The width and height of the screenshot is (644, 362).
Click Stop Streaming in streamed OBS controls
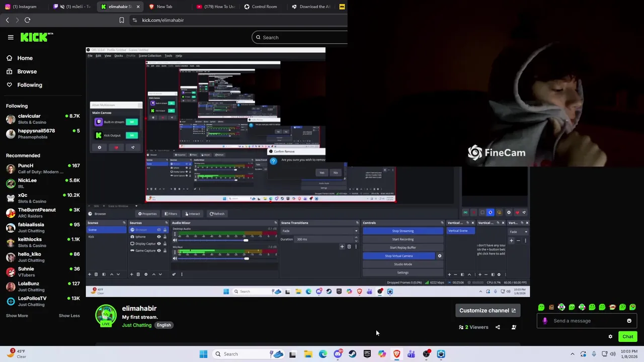403,231
